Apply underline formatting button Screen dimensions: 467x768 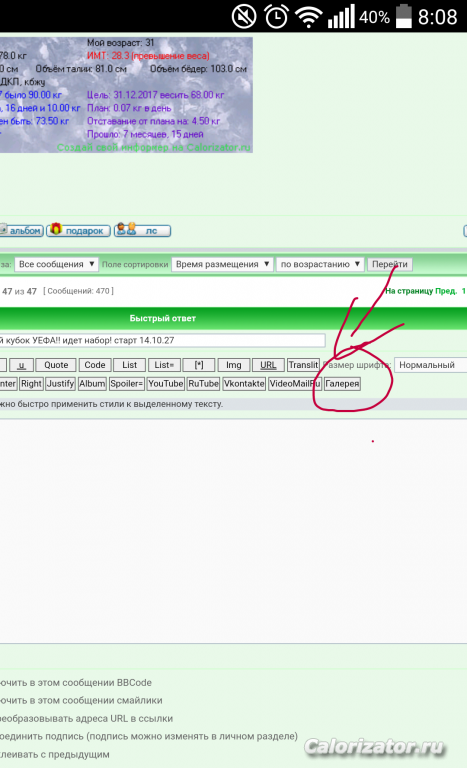[21, 365]
